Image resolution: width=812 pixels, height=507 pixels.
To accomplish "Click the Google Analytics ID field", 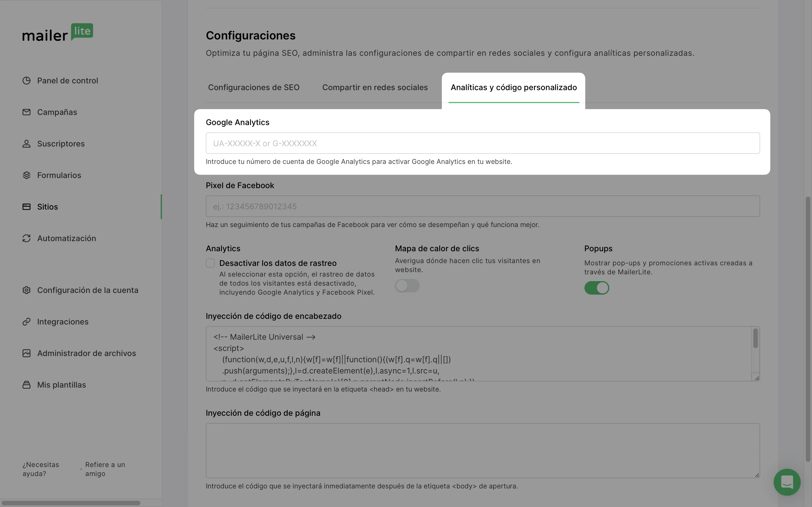I will click(482, 143).
